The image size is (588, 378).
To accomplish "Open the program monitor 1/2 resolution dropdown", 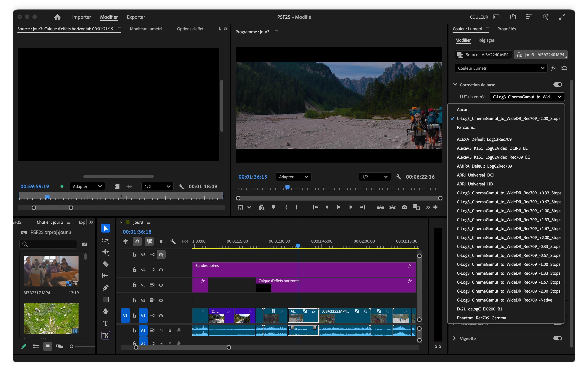I will pos(375,177).
